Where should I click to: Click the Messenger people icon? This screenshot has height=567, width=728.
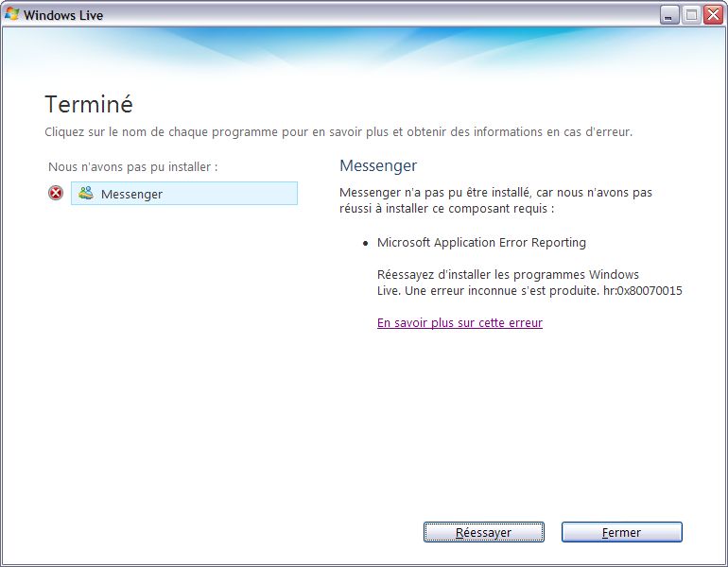tap(86, 193)
